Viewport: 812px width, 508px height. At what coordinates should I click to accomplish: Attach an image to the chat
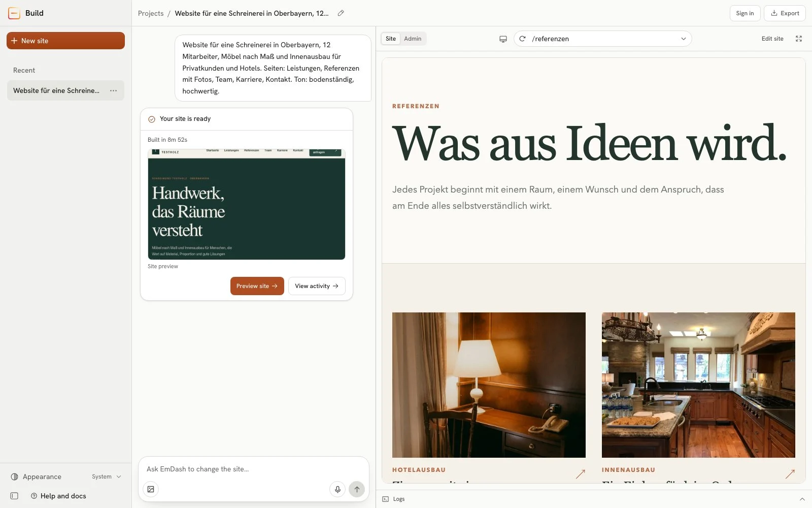pyautogui.click(x=151, y=489)
